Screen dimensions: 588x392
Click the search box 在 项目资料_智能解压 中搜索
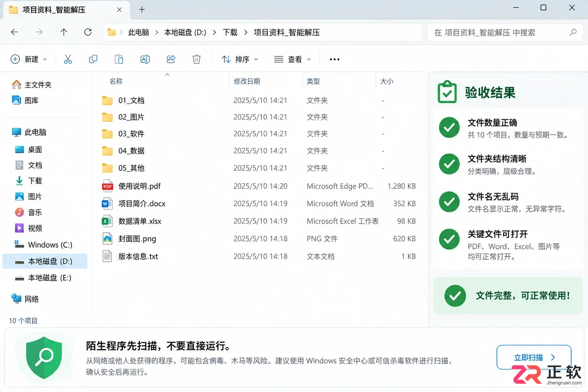tap(505, 32)
